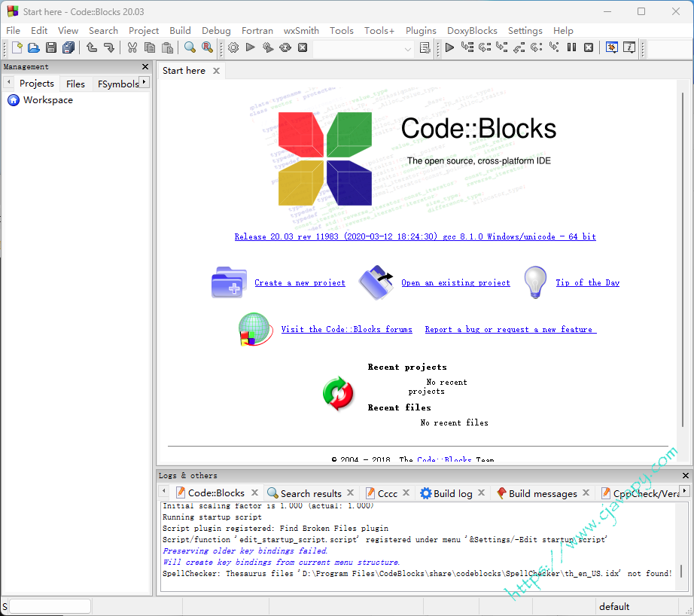This screenshot has height=616, width=694.
Task: Click Report a bug or request feature link
Action: click(510, 329)
